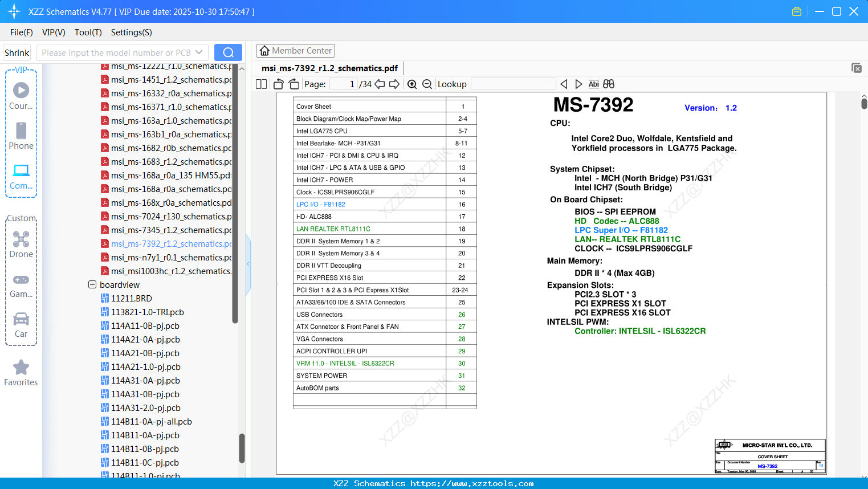Click PDF icon of msi_ms-7024_r130_schematics
The width and height of the screenshot is (868, 489).
pos(105,216)
